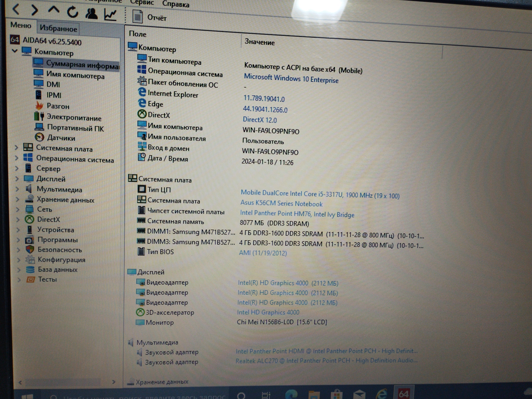This screenshot has height=399, width=532.
Task: Click the DirectX field icon
Action: click(142, 114)
